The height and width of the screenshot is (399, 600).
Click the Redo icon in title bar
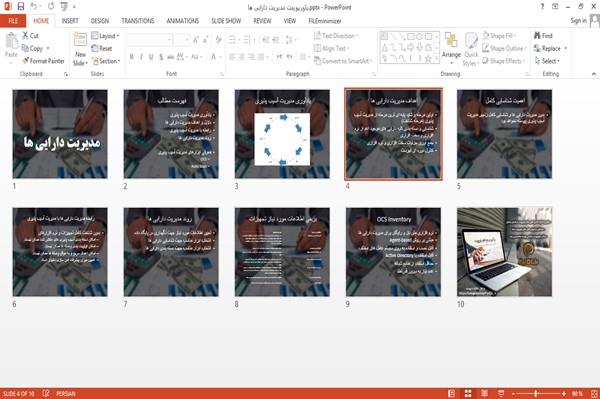coord(51,6)
